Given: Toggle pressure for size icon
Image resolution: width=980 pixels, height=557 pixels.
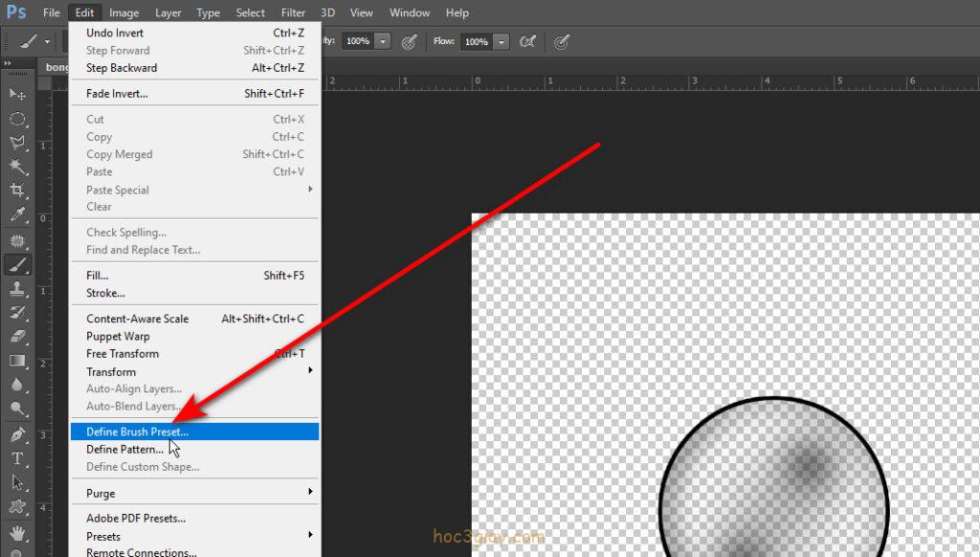Looking at the screenshot, I should point(562,42).
